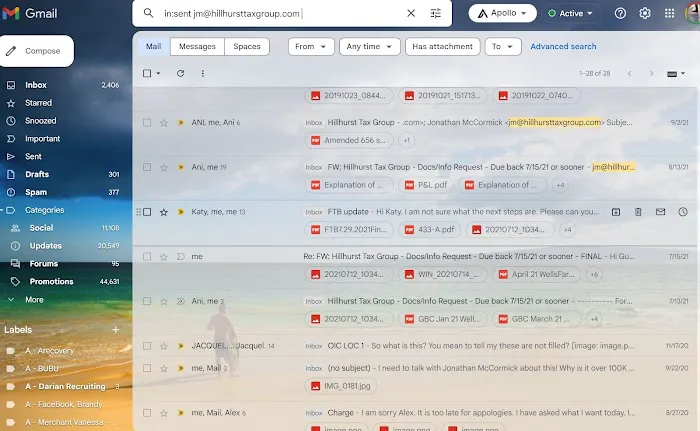
Task: Clear the search query with the X
Action: (410, 14)
